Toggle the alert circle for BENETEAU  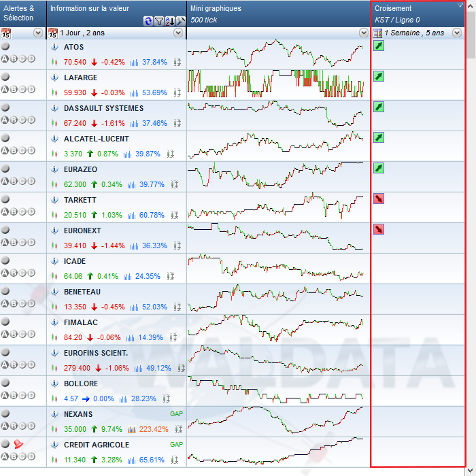click(5, 291)
